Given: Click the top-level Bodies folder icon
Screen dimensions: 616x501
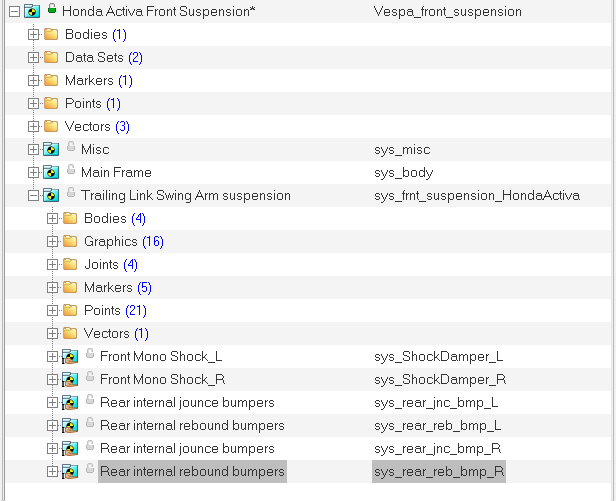Looking at the screenshot, I should click(x=51, y=35).
